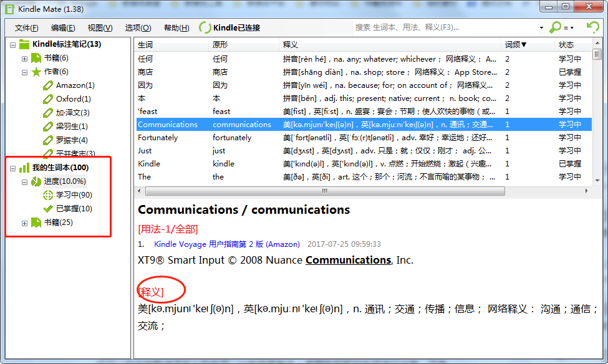Click the Kindle标注笔记 folder icon
This screenshot has height=364, width=608.
tap(24, 44)
